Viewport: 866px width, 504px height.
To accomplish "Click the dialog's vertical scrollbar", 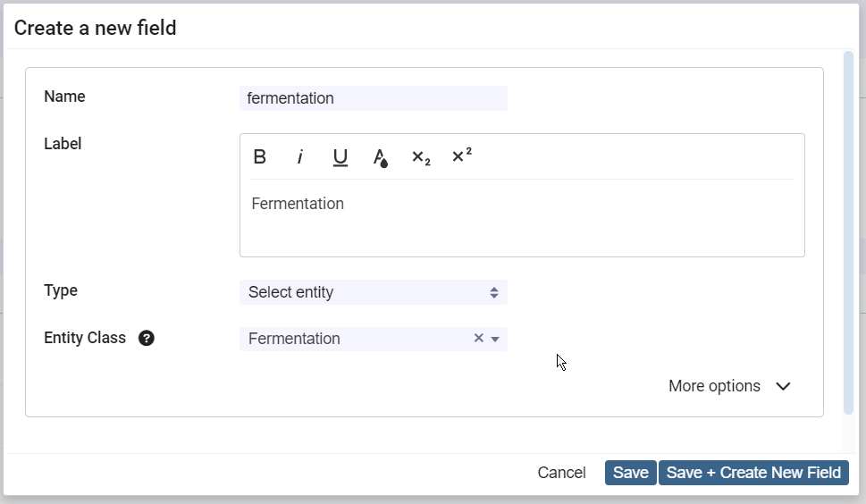I will (848, 232).
